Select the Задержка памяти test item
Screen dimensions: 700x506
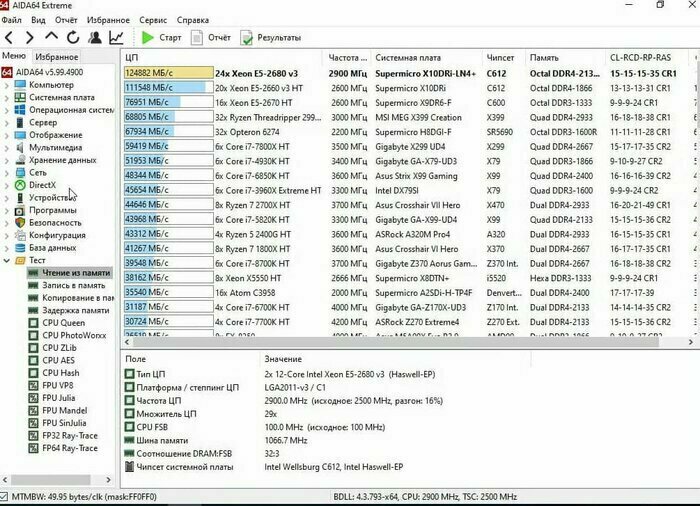pyautogui.click(x=70, y=310)
